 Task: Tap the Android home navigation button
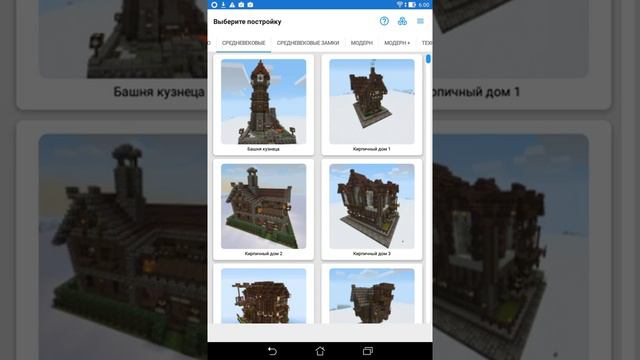(x=320, y=351)
